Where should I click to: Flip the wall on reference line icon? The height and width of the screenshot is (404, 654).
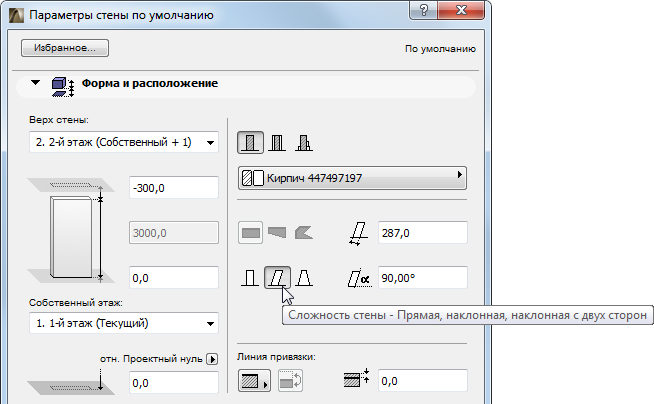[x=290, y=381]
